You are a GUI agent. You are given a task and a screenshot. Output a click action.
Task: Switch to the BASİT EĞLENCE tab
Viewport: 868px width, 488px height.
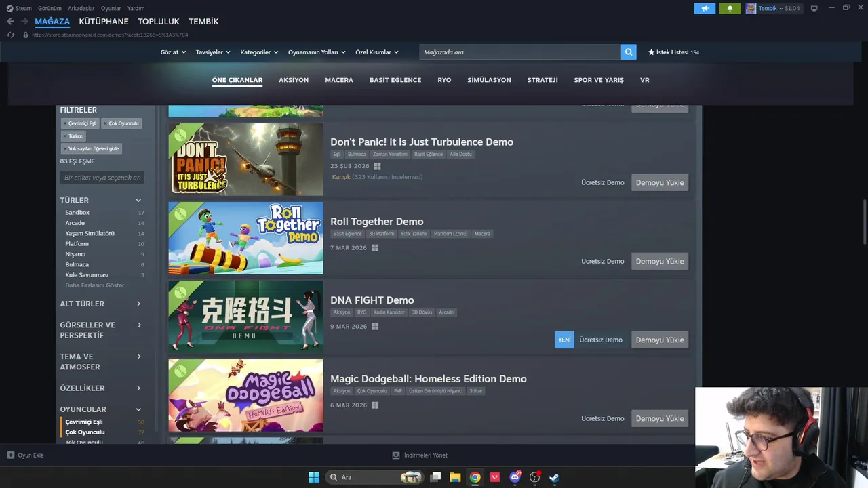395,80
